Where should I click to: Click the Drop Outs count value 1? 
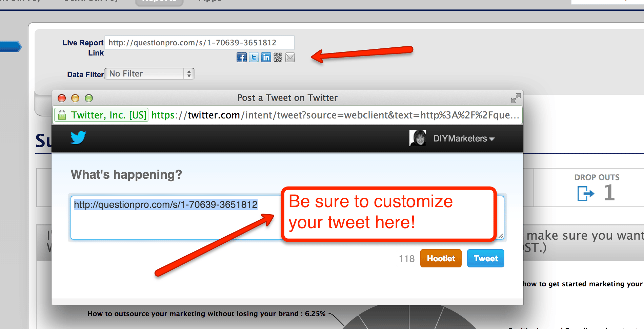click(609, 193)
